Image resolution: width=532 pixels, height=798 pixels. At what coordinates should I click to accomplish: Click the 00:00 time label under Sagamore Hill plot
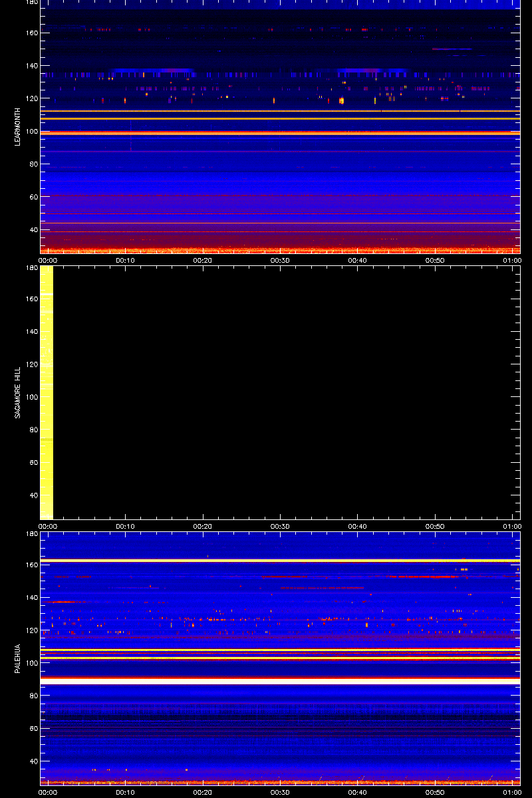pyautogui.click(x=48, y=526)
